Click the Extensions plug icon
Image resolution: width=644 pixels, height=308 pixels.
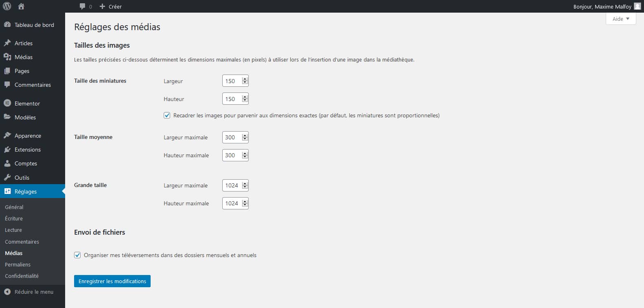tap(7, 149)
